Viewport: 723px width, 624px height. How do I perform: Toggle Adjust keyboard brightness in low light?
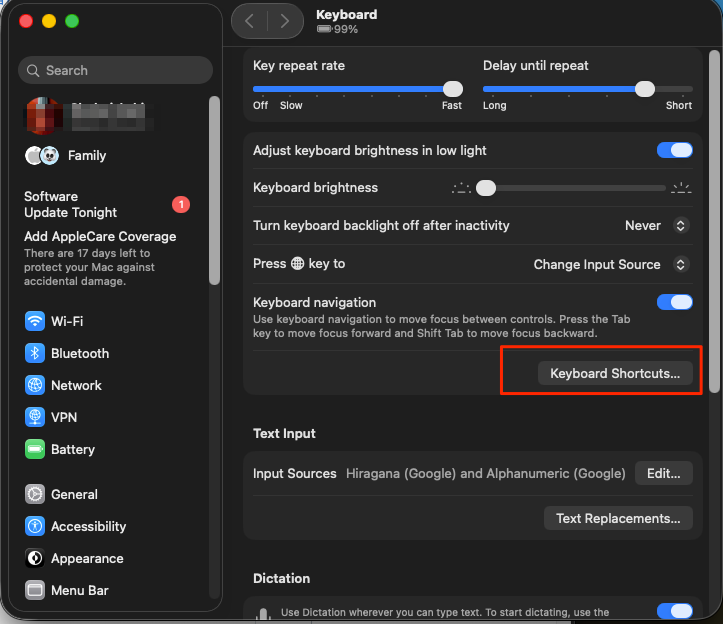click(675, 150)
